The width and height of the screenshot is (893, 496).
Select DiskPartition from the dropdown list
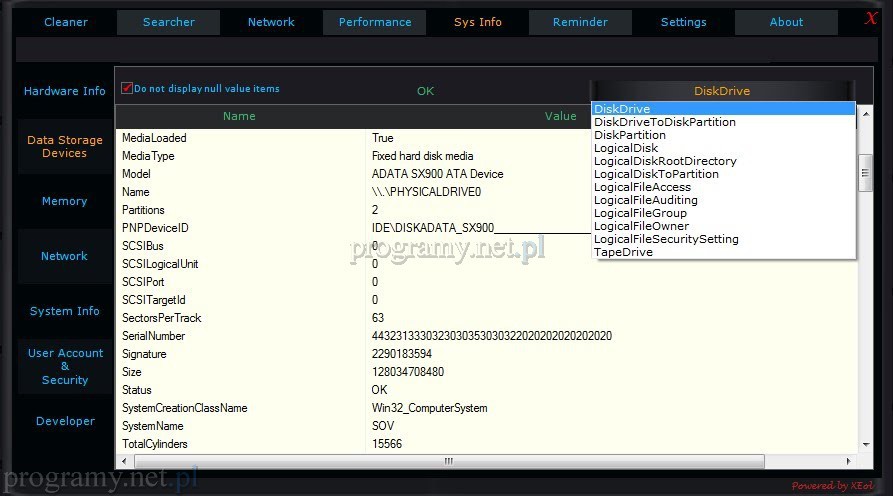tap(630, 135)
